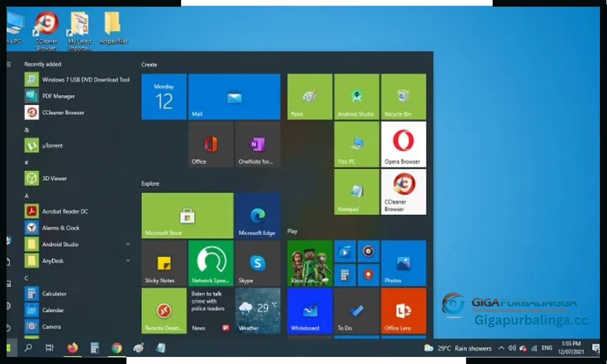
Task: Select CCleaner Browser desktop shortcut
Action: pyautogui.click(x=46, y=31)
